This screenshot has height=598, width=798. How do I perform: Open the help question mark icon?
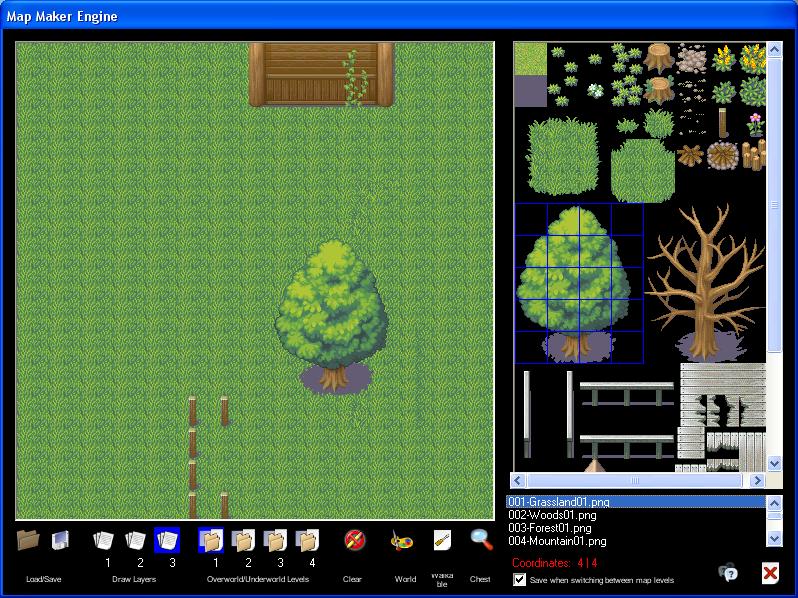click(728, 573)
